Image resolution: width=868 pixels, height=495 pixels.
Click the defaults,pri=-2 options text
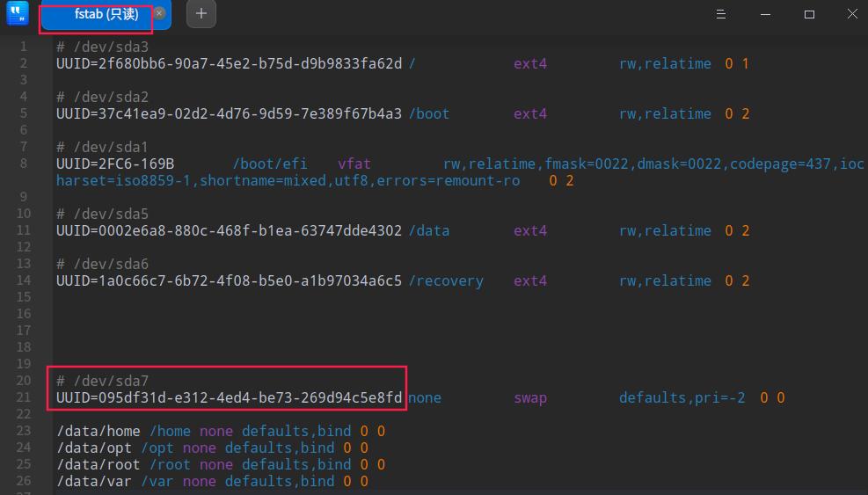[682, 397]
